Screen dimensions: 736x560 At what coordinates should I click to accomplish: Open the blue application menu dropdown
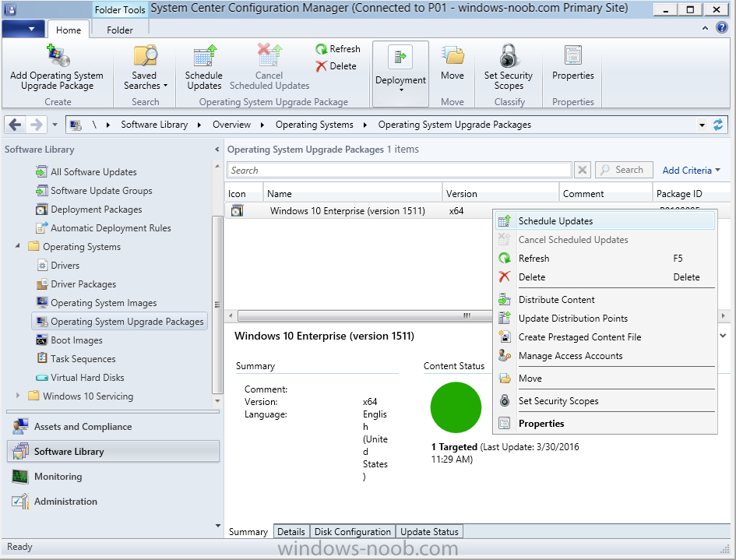tap(23, 29)
